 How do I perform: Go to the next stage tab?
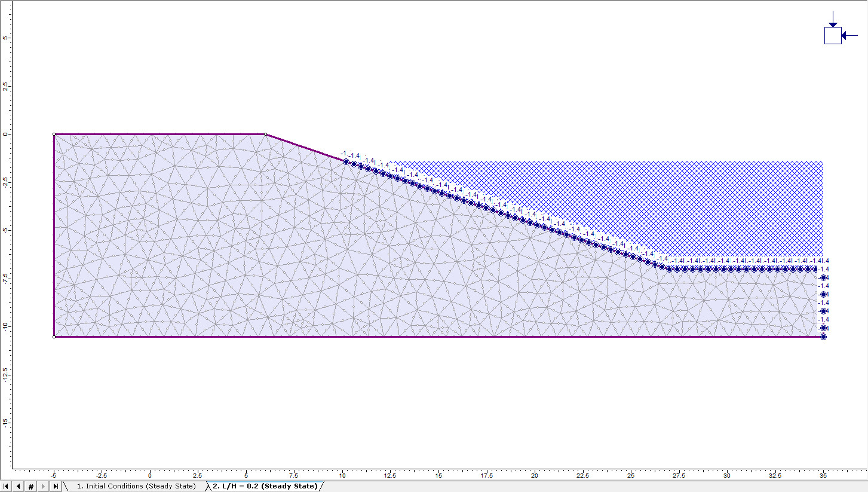44,486
